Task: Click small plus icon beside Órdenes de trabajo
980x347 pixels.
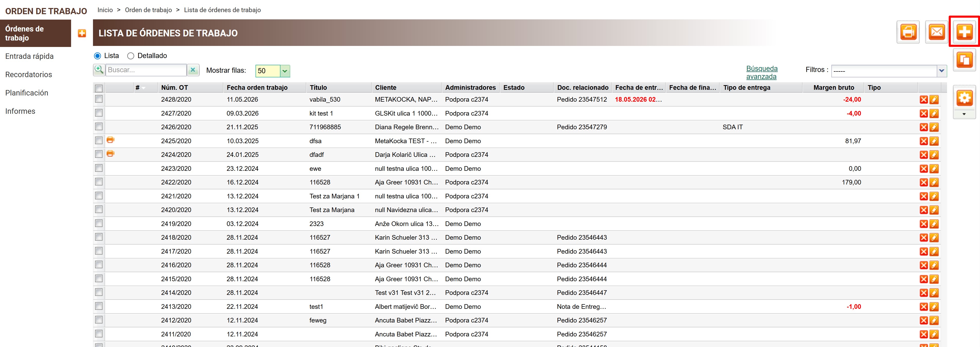Action: point(82,34)
